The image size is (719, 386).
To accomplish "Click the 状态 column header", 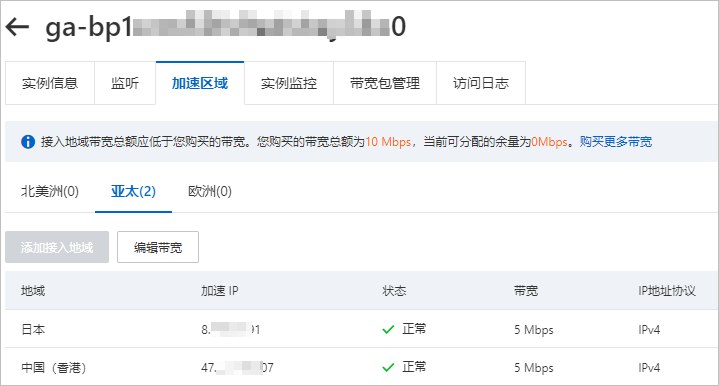I will point(394,291).
